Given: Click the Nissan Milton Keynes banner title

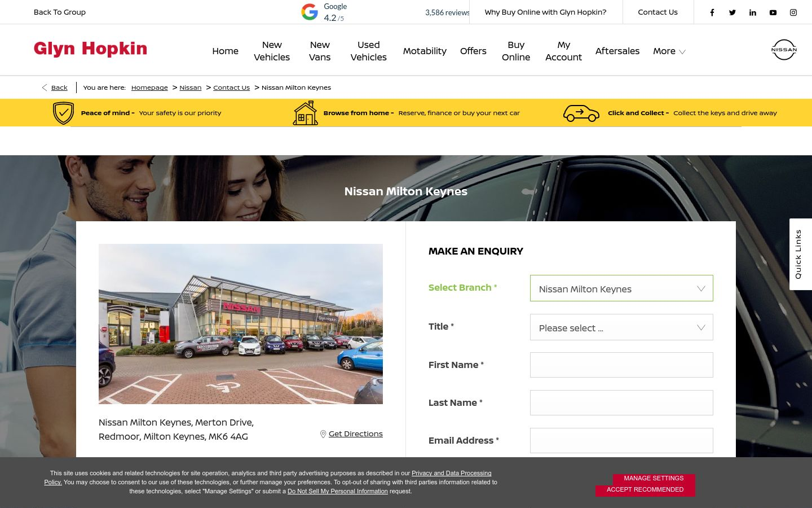Looking at the screenshot, I should point(406,191).
